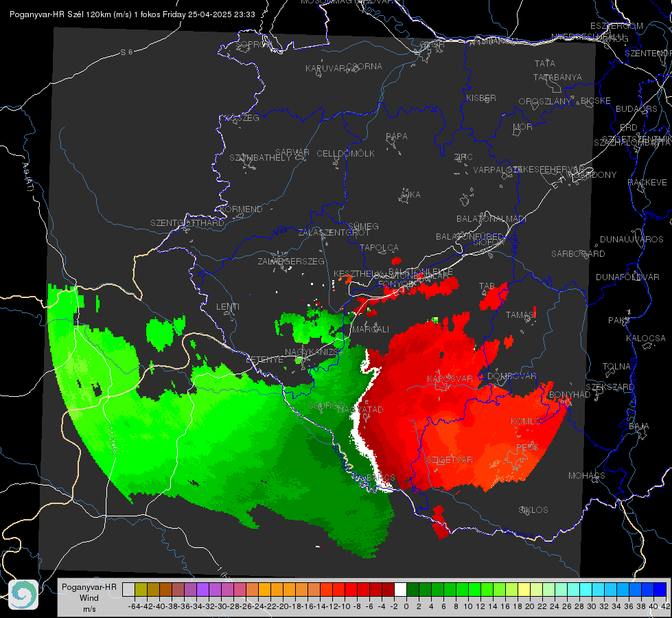Click the ZIRC label
The width and height of the screenshot is (672, 618).
463,157
